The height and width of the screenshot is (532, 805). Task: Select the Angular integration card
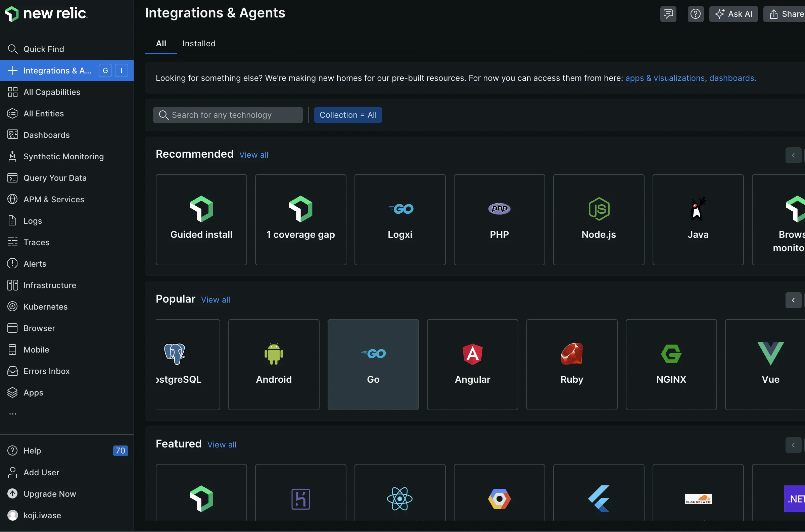coord(472,365)
